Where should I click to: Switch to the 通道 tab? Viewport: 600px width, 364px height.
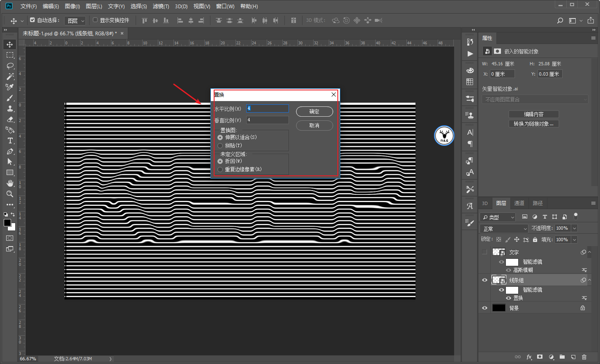[519, 203]
